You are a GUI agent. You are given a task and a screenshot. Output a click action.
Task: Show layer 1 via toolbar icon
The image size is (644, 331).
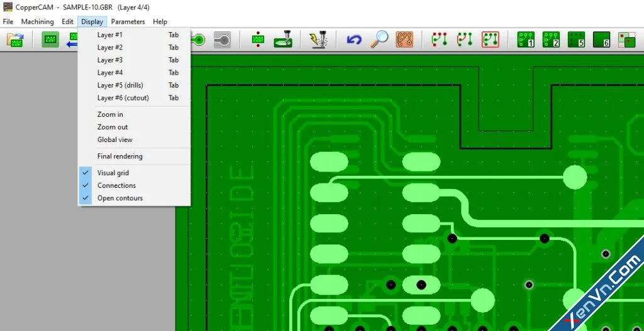[526, 40]
